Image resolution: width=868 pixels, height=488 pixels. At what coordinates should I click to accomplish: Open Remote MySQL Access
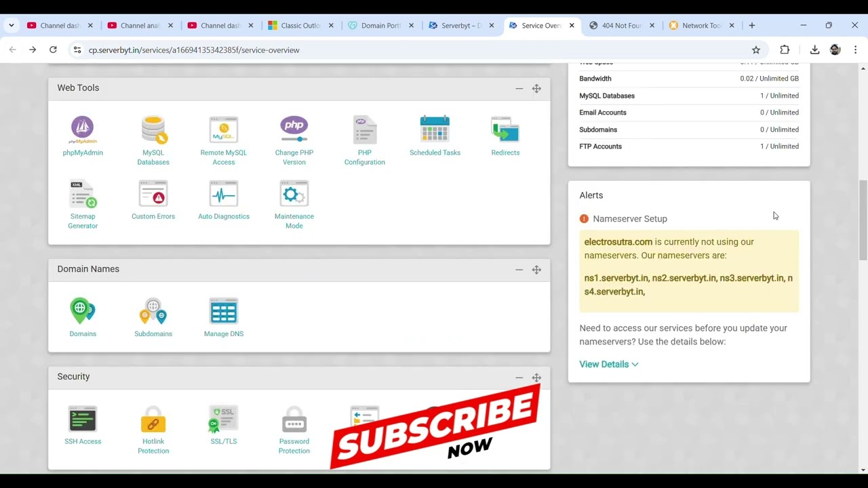pyautogui.click(x=224, y=141)
